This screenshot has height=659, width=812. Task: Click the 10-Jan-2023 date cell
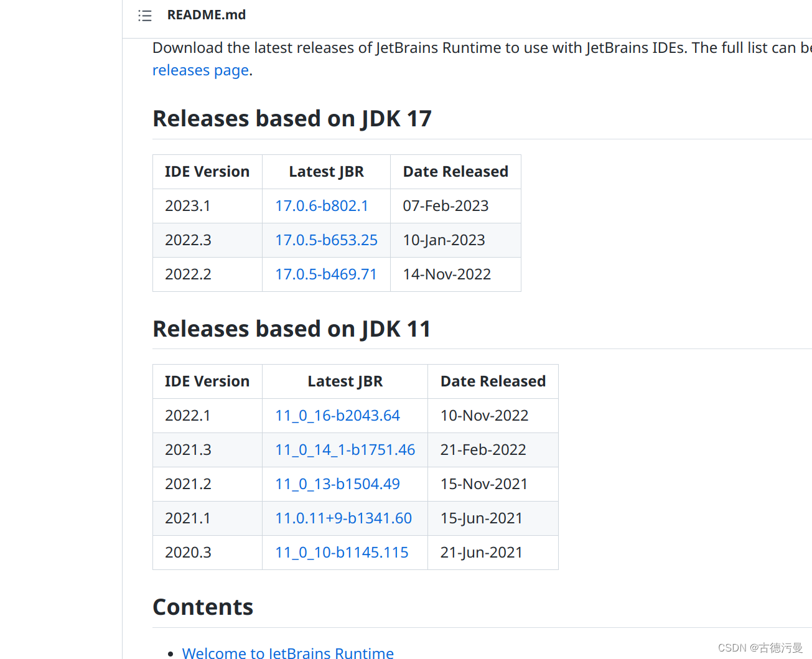[455, 240]
